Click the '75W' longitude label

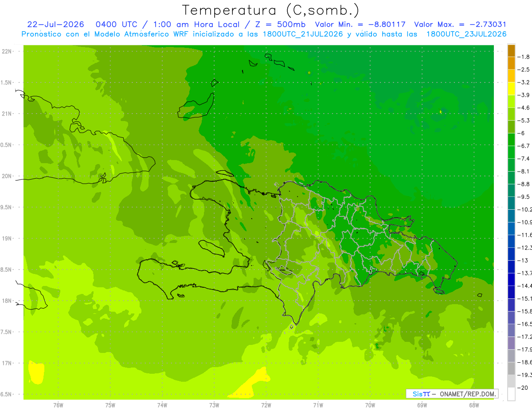(110, 405)
